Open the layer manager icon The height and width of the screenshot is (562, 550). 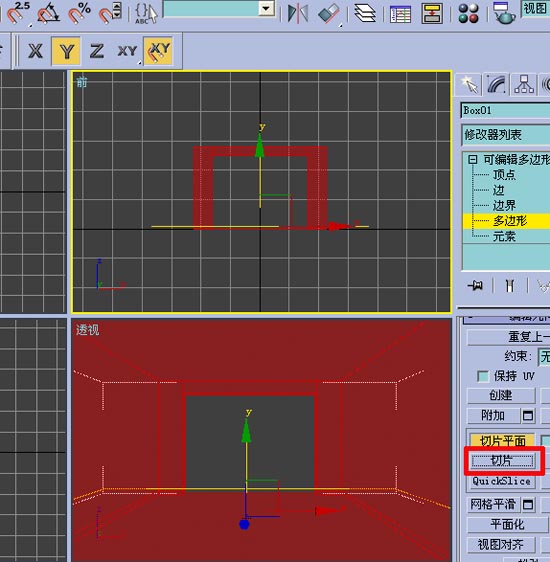pyautogui.click(x=365, y=13)
